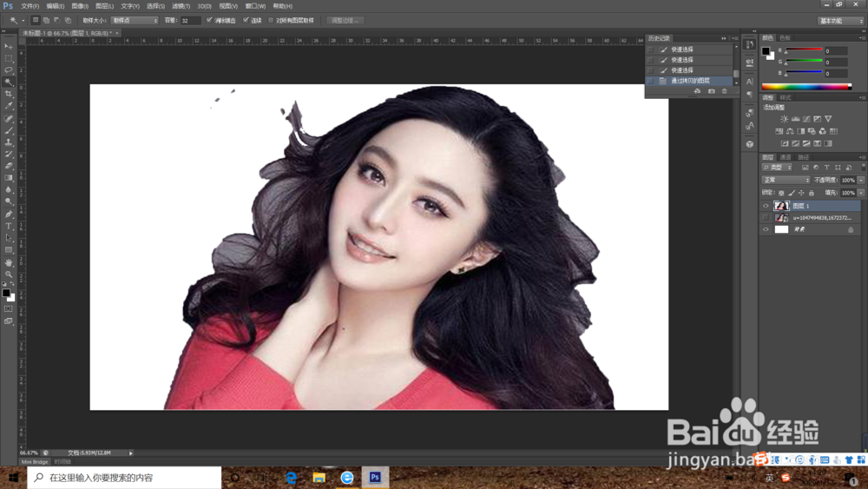Screen dimensions: 868x489
Task: Select the Move tool
Action: (x=9, y=46)
